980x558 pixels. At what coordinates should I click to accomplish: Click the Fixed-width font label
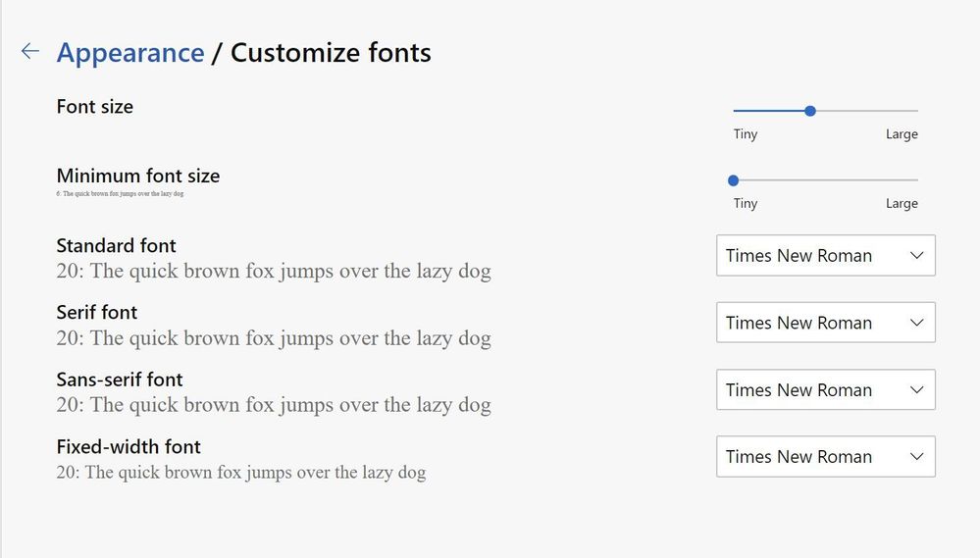point(129,447)
